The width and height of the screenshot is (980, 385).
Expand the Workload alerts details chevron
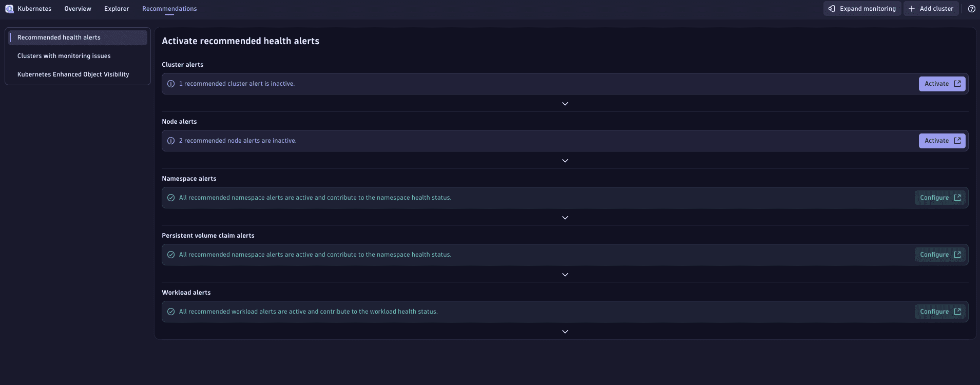(x=565, y=332)
